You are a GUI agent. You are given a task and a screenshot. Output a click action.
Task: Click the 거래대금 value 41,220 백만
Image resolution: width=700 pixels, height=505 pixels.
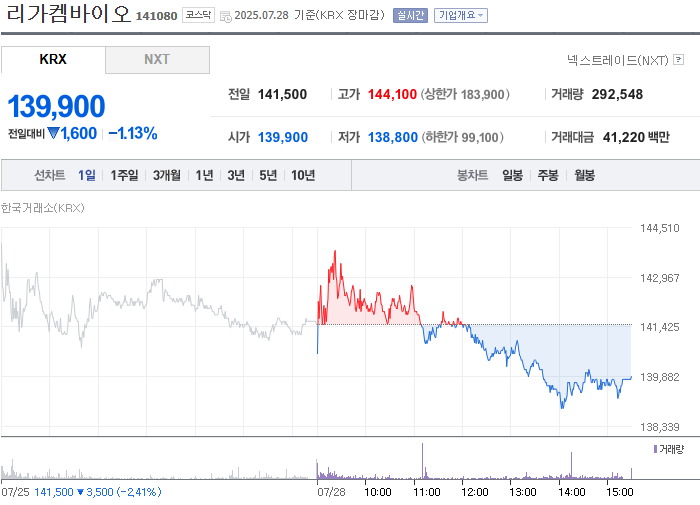point(636,137)
